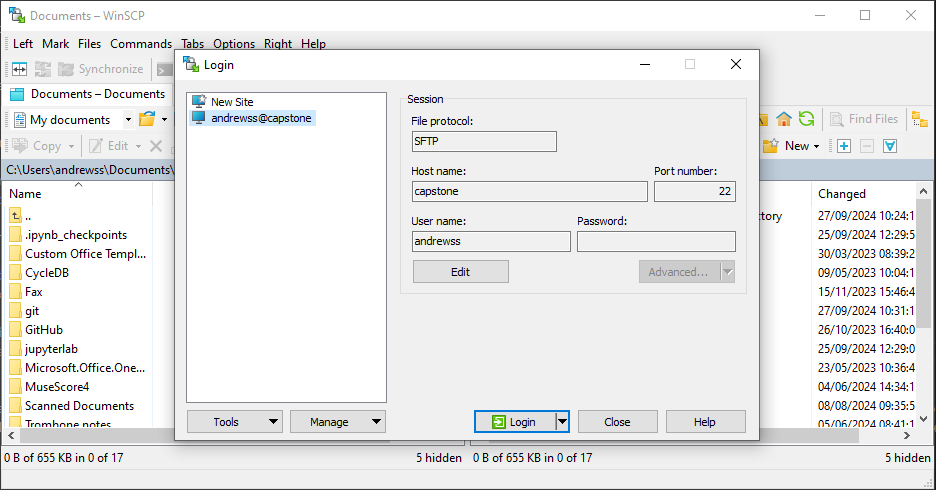Click the left panel horizontal scrollbar left arrow
This screenshot has height=490, width=936.
tap(11, 436)
